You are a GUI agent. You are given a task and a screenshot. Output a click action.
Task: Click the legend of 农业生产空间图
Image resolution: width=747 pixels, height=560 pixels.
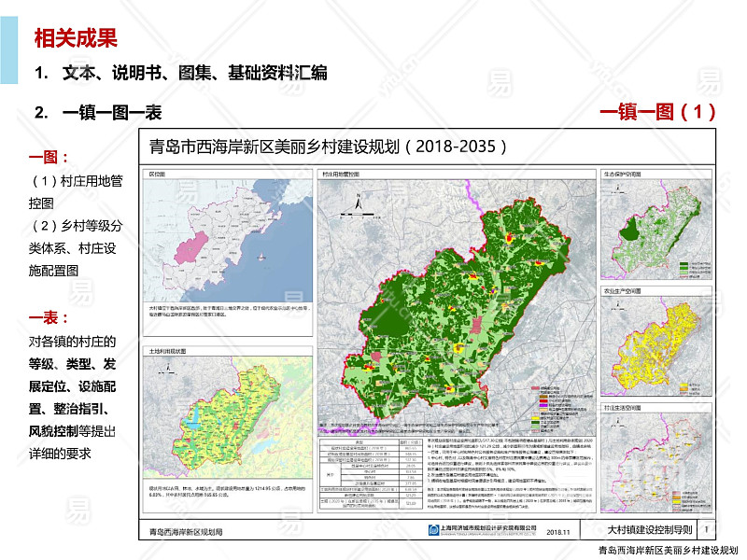(691, 388)
